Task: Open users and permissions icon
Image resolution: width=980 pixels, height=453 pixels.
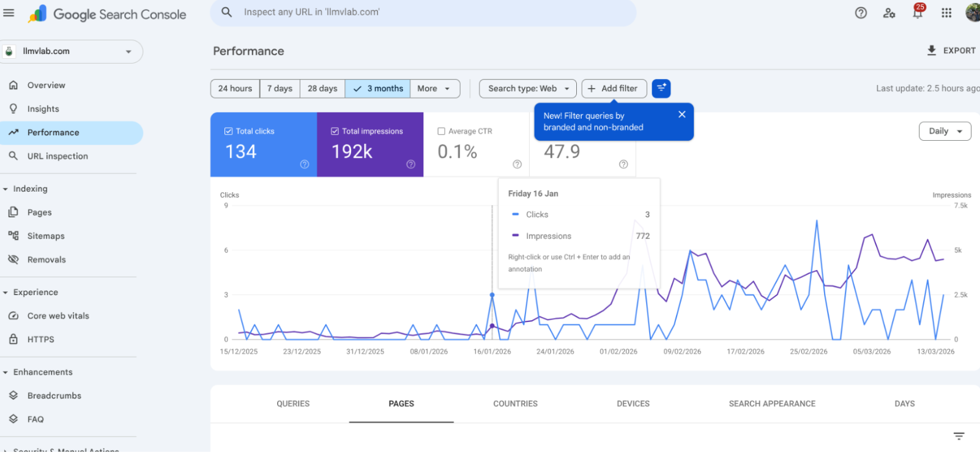Action: pyautogui.click(x=889, y=13)
